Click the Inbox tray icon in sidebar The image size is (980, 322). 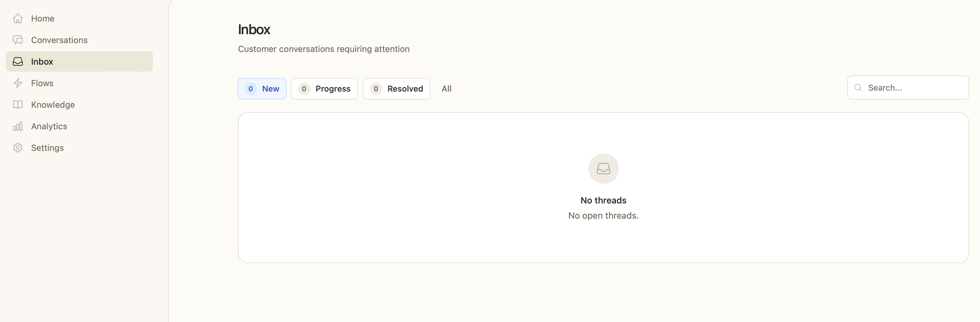(x=18, y=61)
